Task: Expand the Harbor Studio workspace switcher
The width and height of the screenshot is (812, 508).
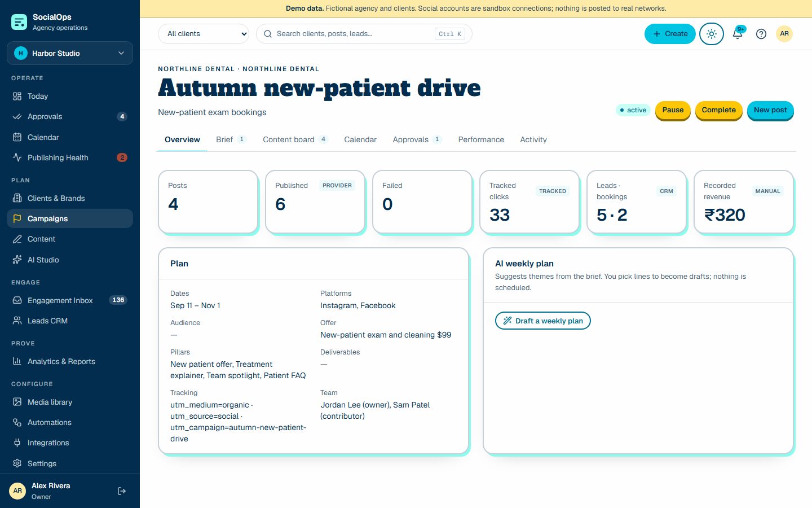Action: pyautogui.click(x=70, y=53)
